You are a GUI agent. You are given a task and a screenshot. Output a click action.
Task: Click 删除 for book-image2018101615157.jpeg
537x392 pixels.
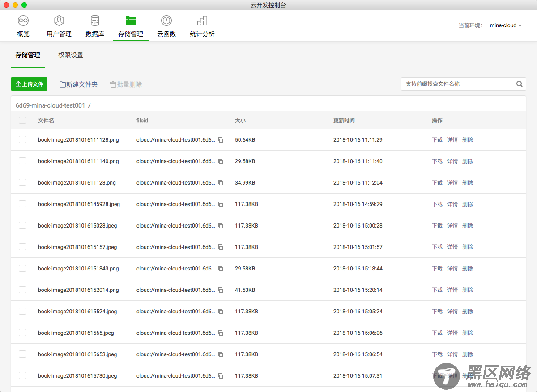click(x=468, y=247)
